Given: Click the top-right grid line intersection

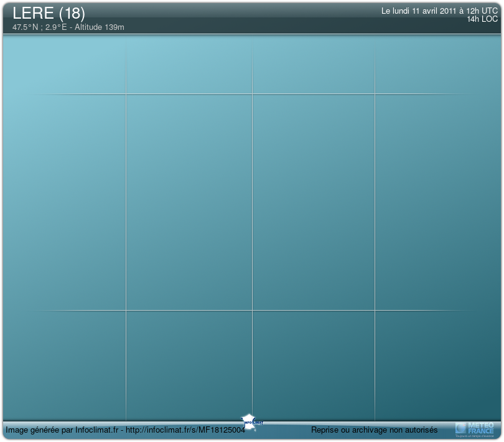Looking at the screenshot, I should click(x=375, y=94).
